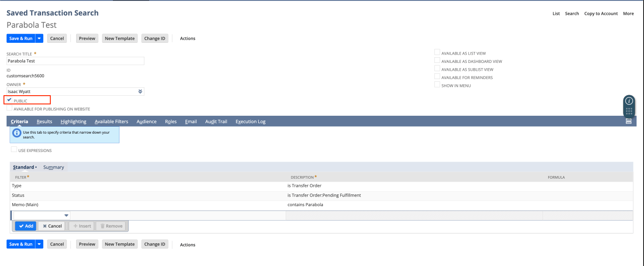Click the top New Template button

(120, 38)
